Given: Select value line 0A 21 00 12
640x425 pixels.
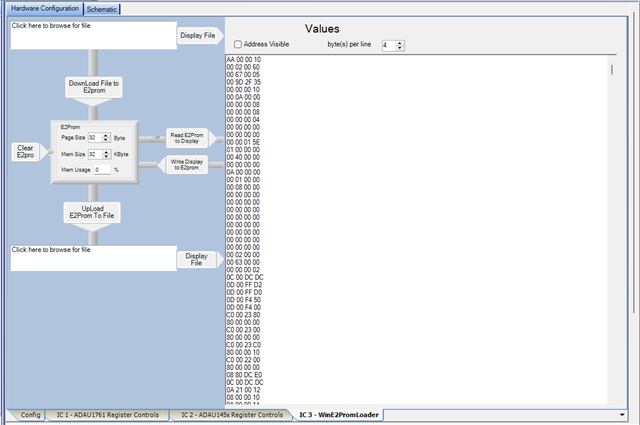Looking at the screenshot, I should tap(244, 390).
